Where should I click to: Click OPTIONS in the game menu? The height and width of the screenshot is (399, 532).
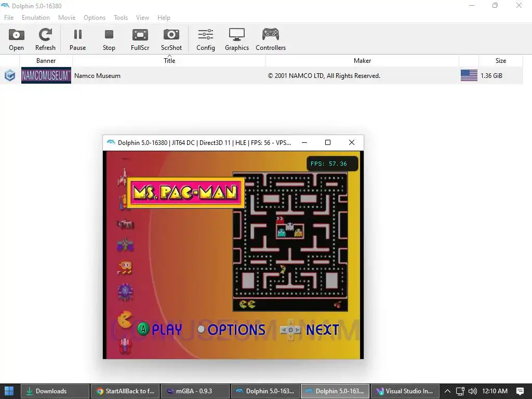tap(236, 329)
